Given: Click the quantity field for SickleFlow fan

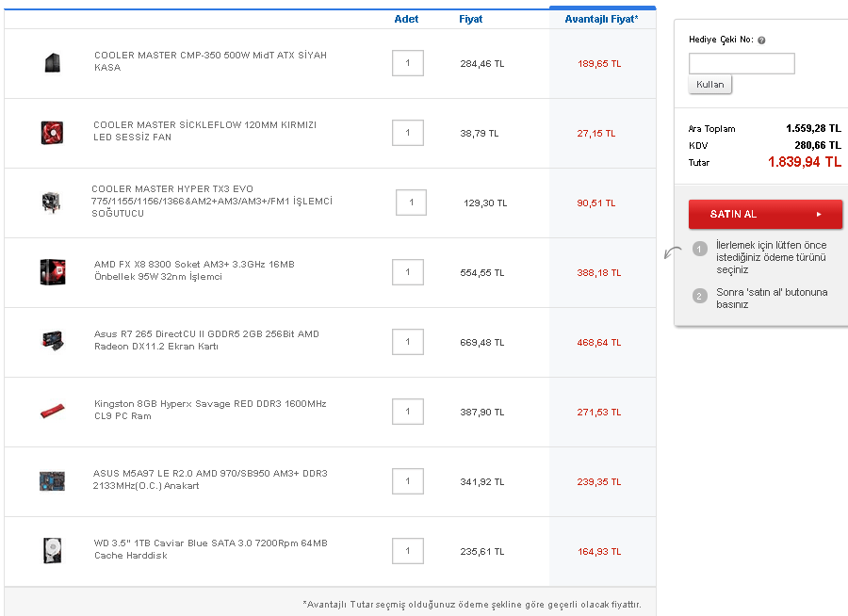Looking at the screenshot, I should pyautogui.click(x=408, y=133).
